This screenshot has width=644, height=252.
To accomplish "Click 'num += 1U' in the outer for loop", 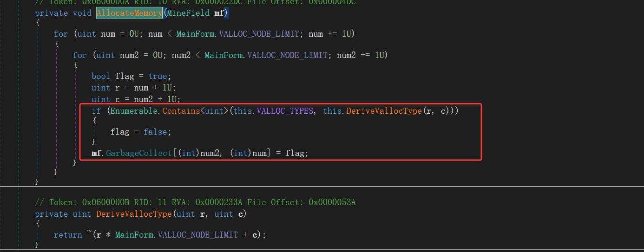I will coord(329,34).
